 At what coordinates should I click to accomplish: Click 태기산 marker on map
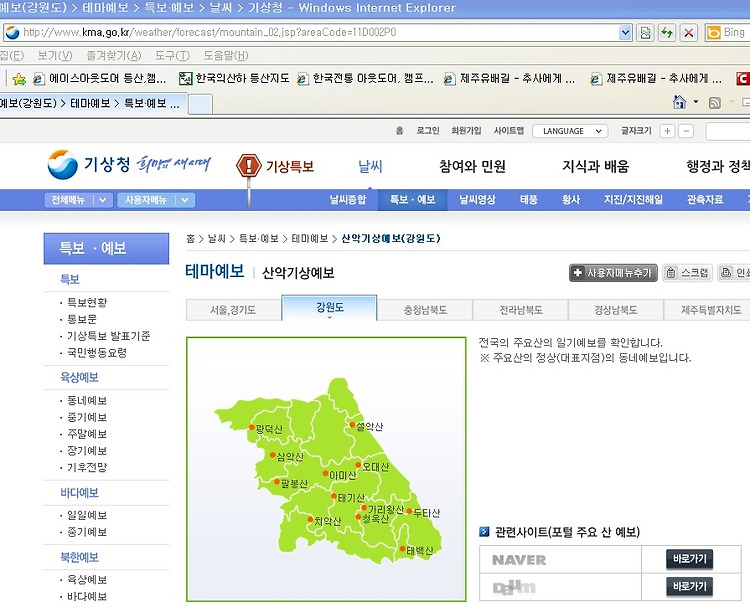[334, 496]
